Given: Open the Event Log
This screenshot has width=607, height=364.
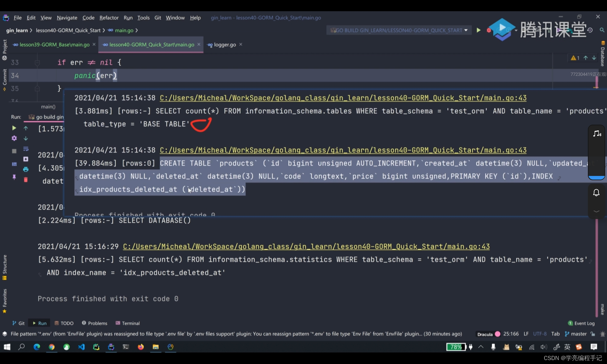Looking at the screenshot, I should [581, 323].
